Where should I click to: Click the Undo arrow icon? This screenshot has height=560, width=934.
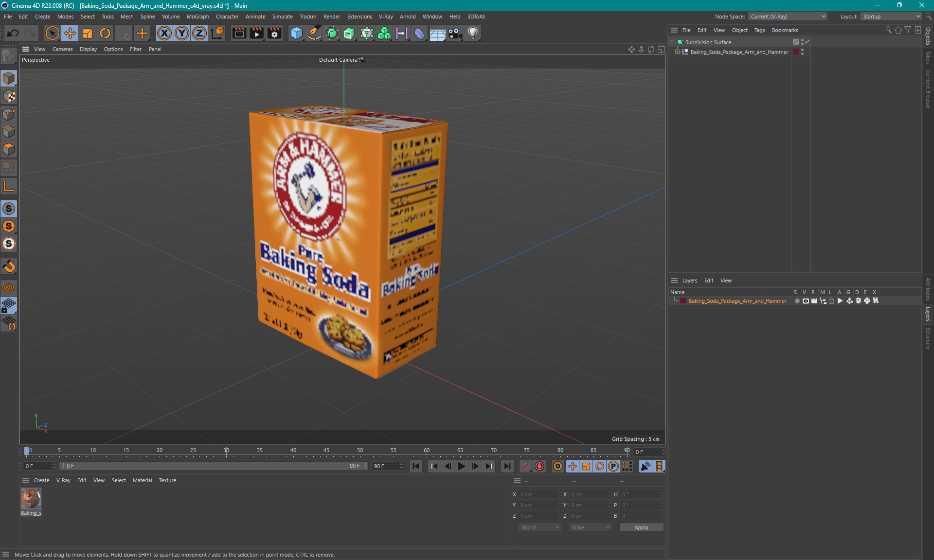click(x=13, y=33)
